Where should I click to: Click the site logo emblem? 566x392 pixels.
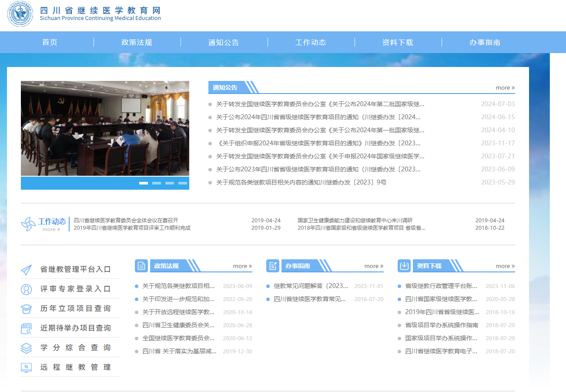[x=20, y=14]
